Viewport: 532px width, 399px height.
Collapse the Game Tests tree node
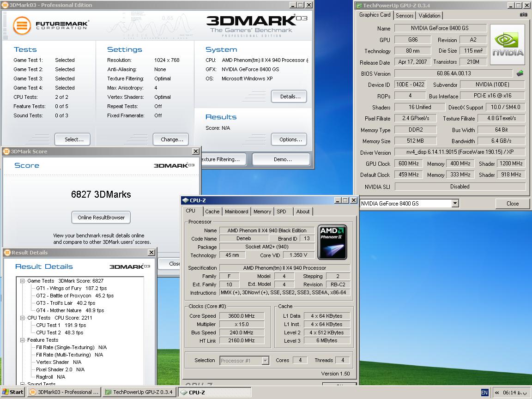tap(22, 281)
